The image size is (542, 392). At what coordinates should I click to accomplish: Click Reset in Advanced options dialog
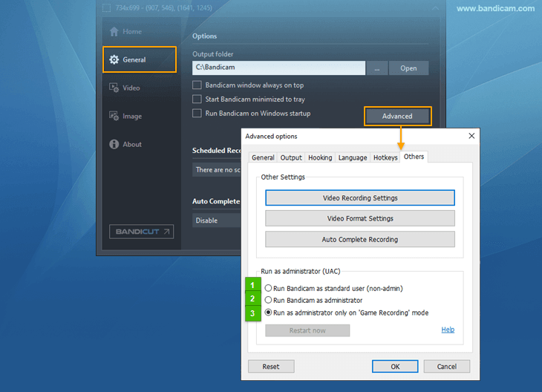(271, 367)
